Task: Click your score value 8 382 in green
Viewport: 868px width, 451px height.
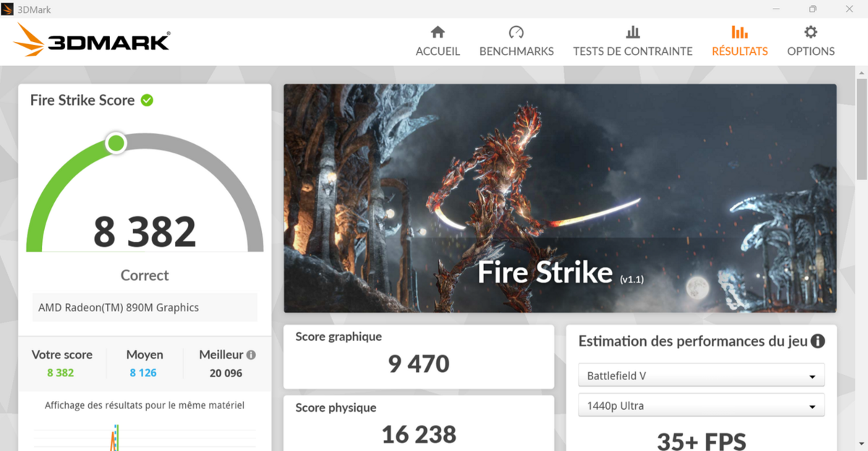Action: tap(61, 373)
